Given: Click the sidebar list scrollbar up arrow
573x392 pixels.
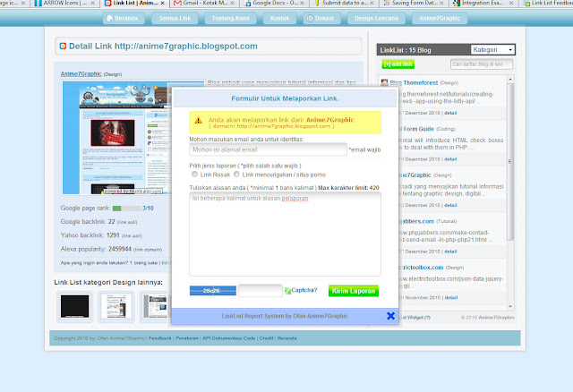Looking at the screenshot, I should [510, 80].
